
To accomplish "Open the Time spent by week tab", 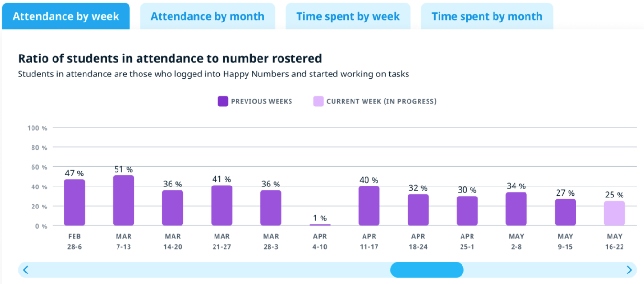I will click(x=348, y=16).
